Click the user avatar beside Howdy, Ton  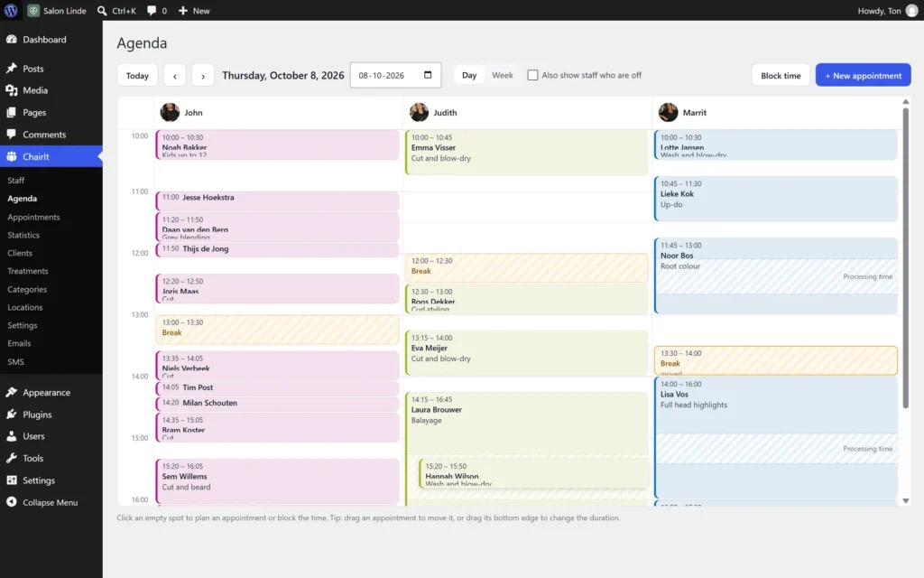point(911,11)
